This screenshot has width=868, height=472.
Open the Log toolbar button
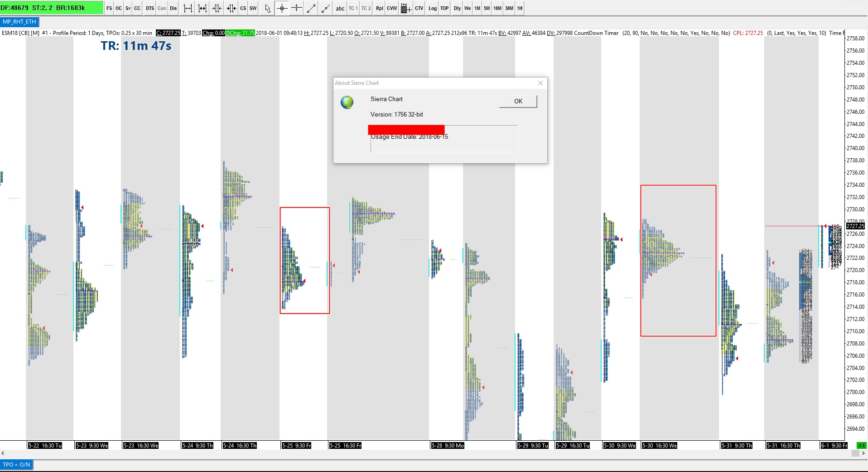[x=433, y=8]
